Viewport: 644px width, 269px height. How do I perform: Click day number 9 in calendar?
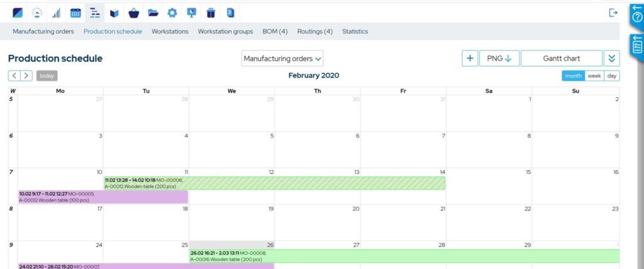[x=616, y=135]
